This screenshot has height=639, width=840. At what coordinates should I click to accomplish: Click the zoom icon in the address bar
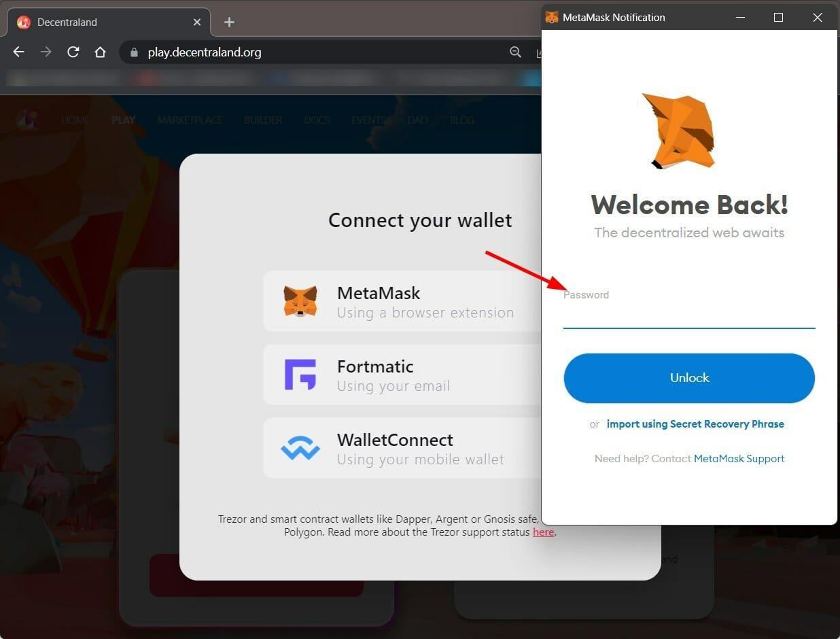(x=515, y=52)
